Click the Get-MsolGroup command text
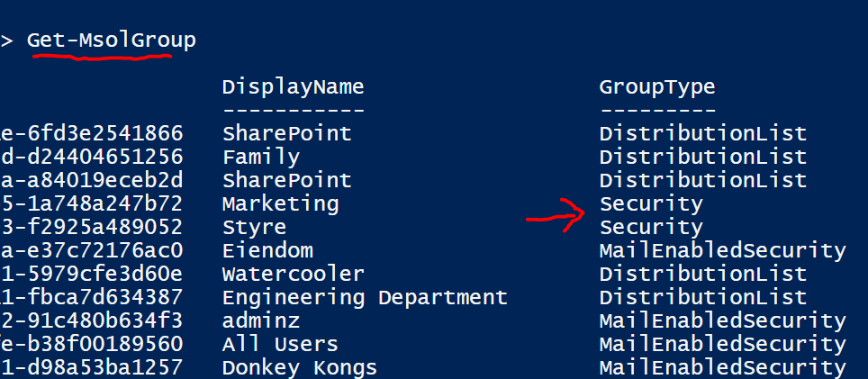Screen dimensions: 868x379 coord(111,41)
